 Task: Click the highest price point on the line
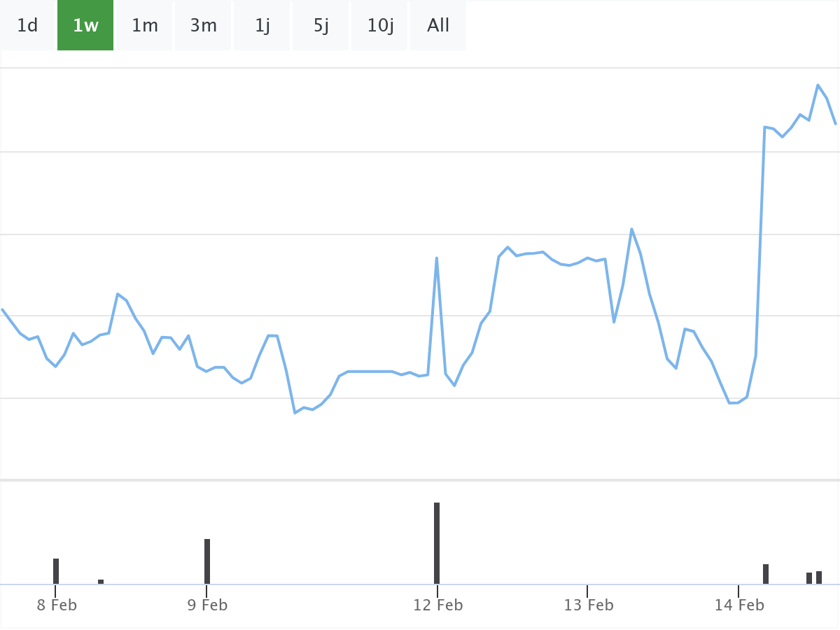click(x=818, y=85)
